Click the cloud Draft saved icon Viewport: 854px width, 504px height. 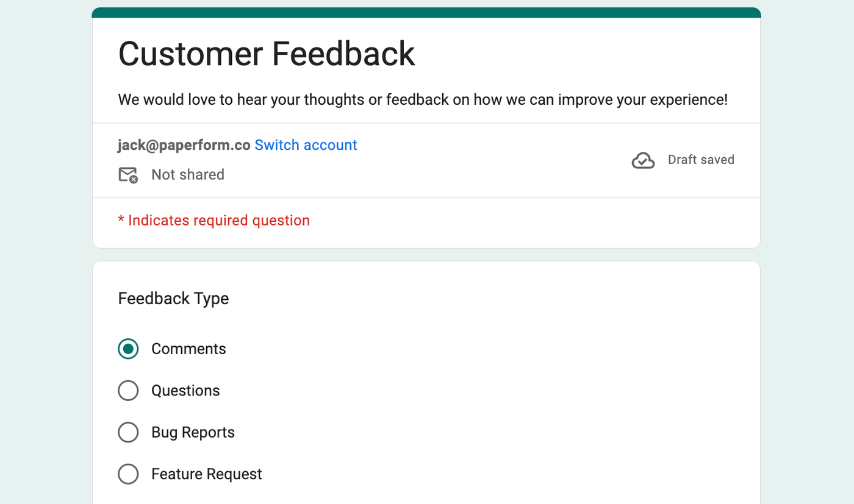click(643, 160)
